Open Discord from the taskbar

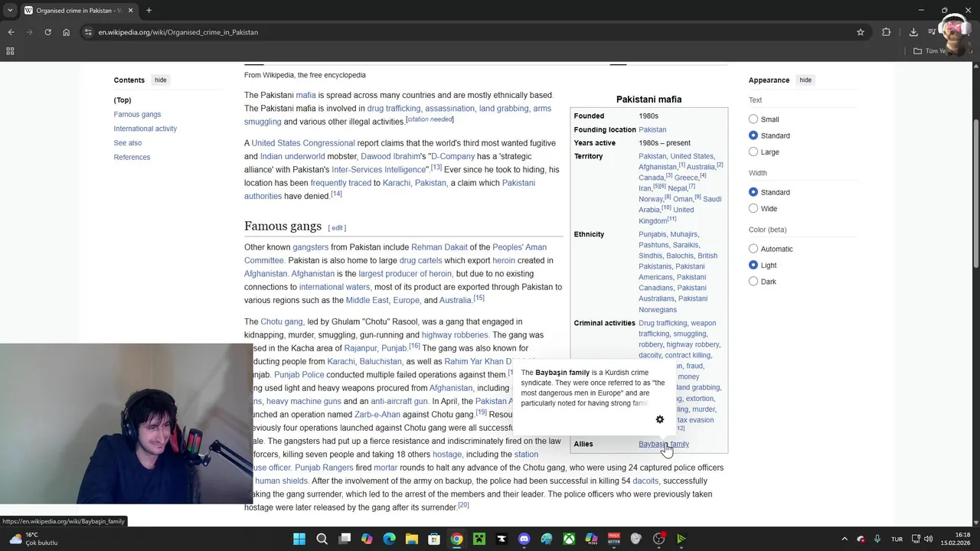pos(524,539)
